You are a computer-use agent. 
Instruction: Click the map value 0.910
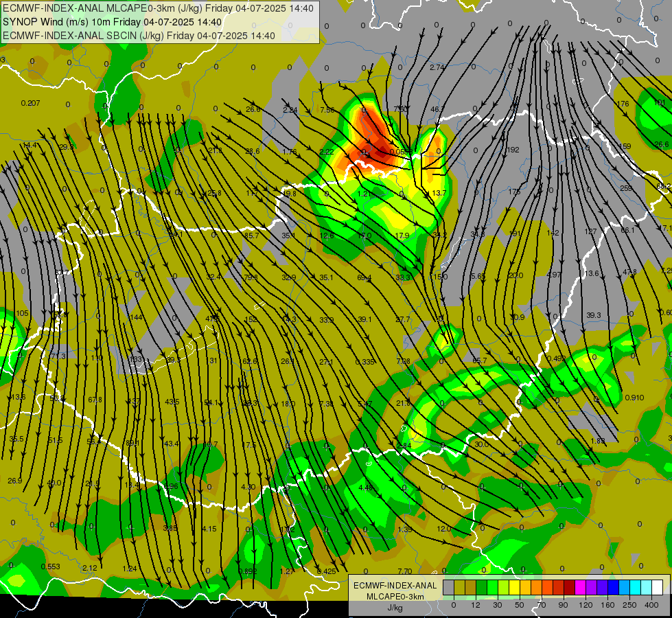(634, 398)
